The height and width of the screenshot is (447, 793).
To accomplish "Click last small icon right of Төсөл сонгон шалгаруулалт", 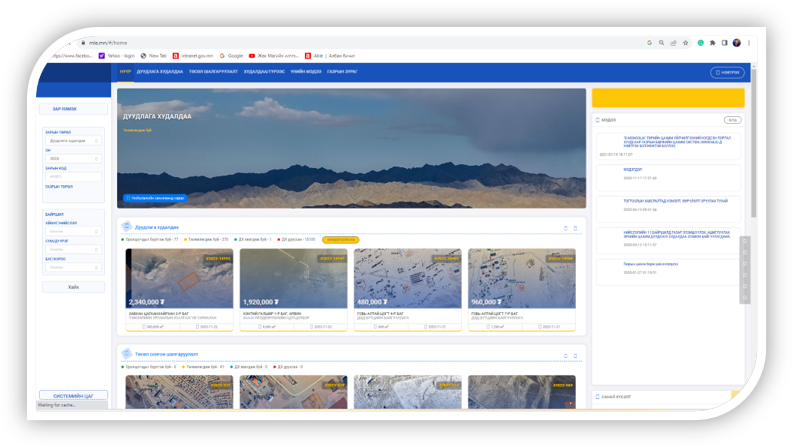I will 576,355.
